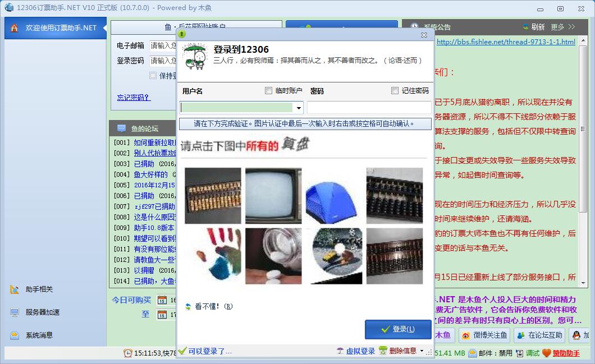The height and width of the screenshot is (364, 595).
Task: Open forum post [009] 助手10.8版本
Action: (154, 228)
